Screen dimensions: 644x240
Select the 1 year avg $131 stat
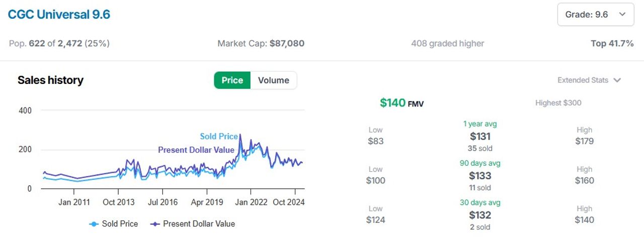coord(480,136)
